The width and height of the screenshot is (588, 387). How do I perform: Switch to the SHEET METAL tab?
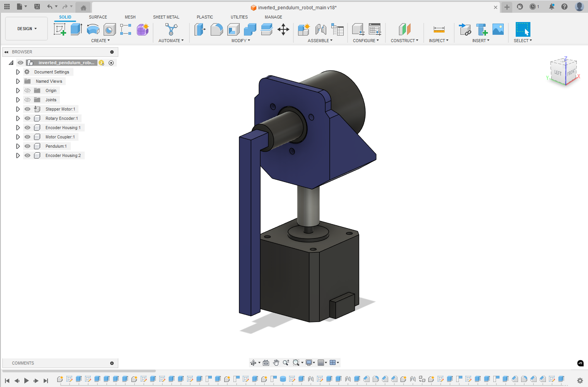coord(166,17)
